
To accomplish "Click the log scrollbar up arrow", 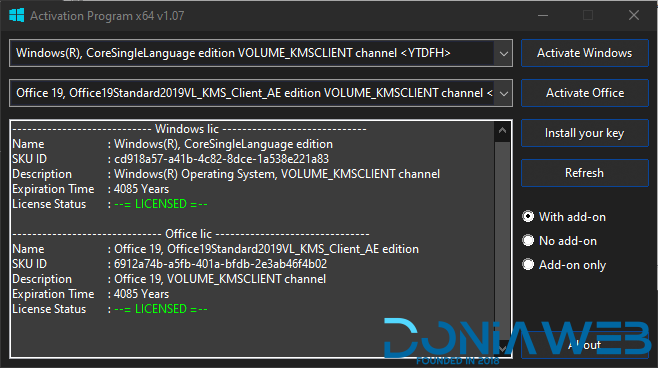I will [x=502, y=131].
